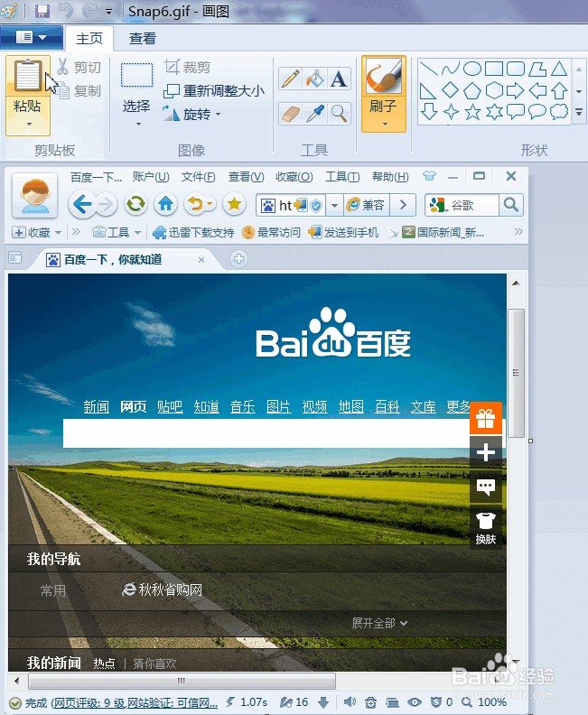Image resolution: width=588 pixels, height=715 pixels.
Task: Select the Text tool (A)
Action: pos(339,79)
